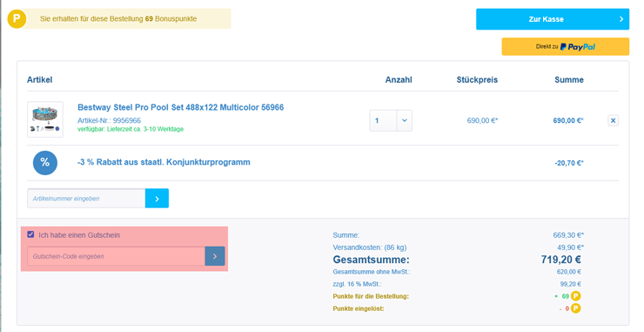
Task: Select the subtotal value 669,30 €
Action: (568, 235)
